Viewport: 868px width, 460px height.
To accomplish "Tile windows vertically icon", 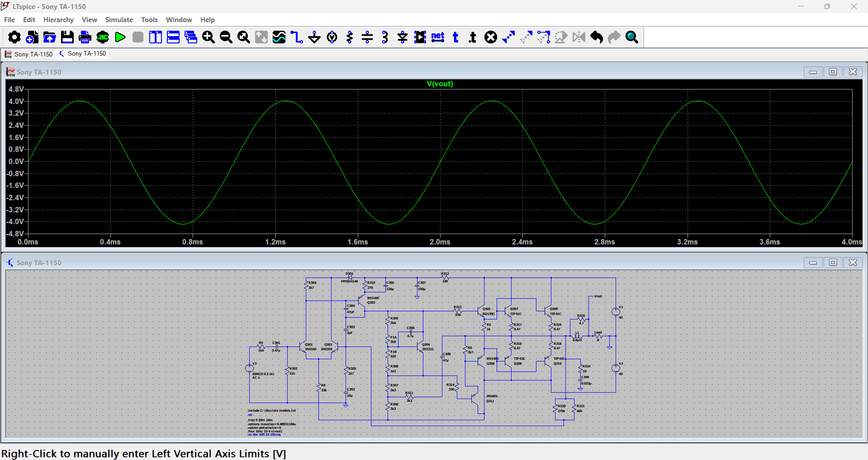I will click(156, 37).
